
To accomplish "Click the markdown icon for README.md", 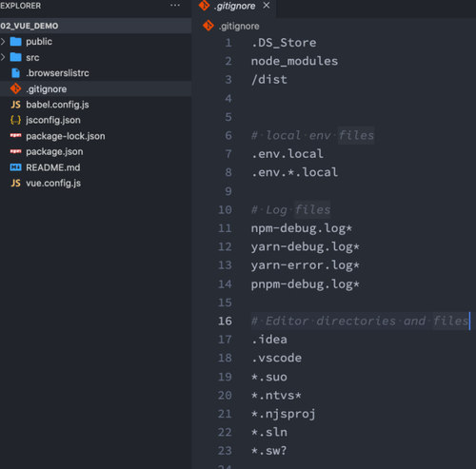I will (15, 167).
